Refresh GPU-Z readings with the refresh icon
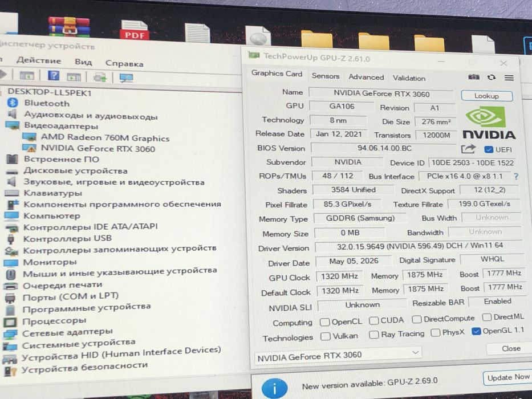 coord(491,78)
